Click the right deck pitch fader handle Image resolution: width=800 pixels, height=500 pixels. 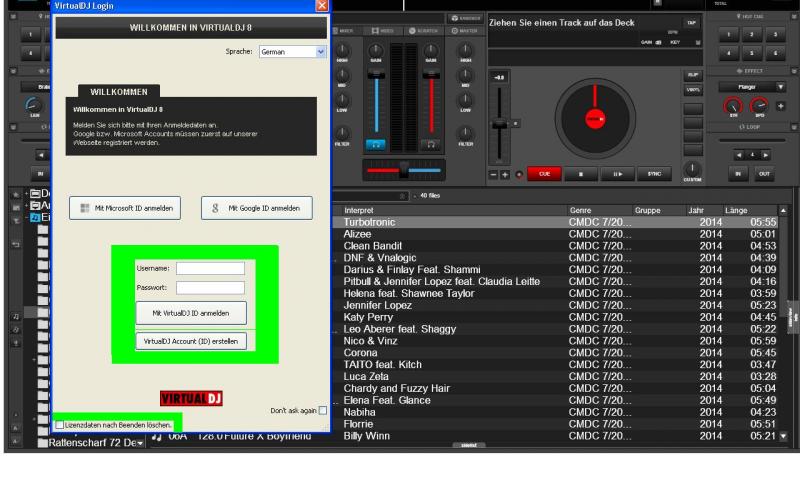(x=499, y=124)
